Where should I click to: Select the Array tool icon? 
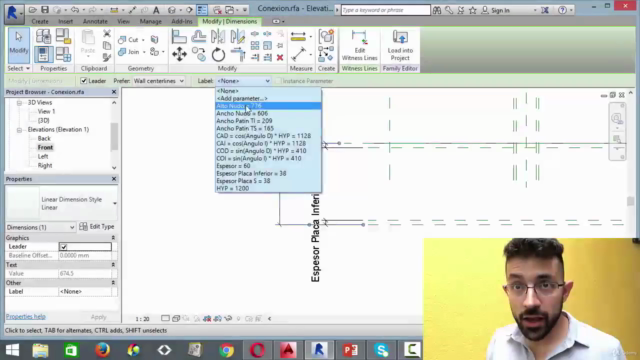255,45
